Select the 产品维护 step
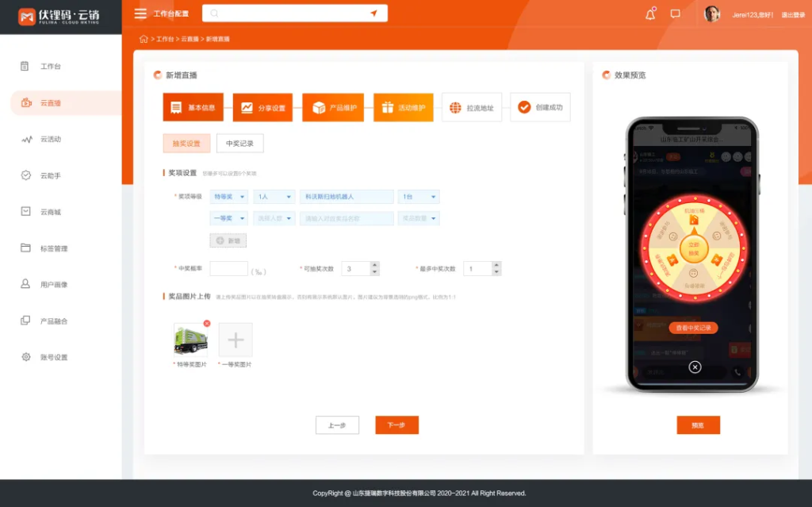The width and height of the screenshot is (812, 507). (x=333, y=108)
